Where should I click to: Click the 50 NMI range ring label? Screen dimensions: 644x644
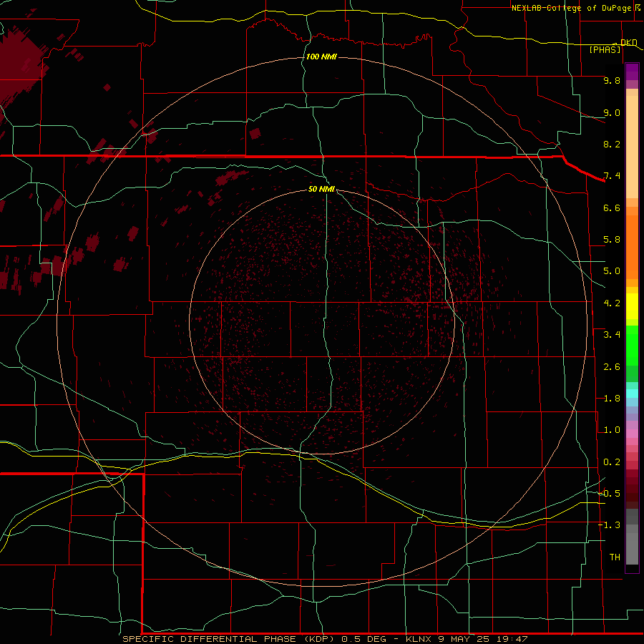[x=321, y=189]
